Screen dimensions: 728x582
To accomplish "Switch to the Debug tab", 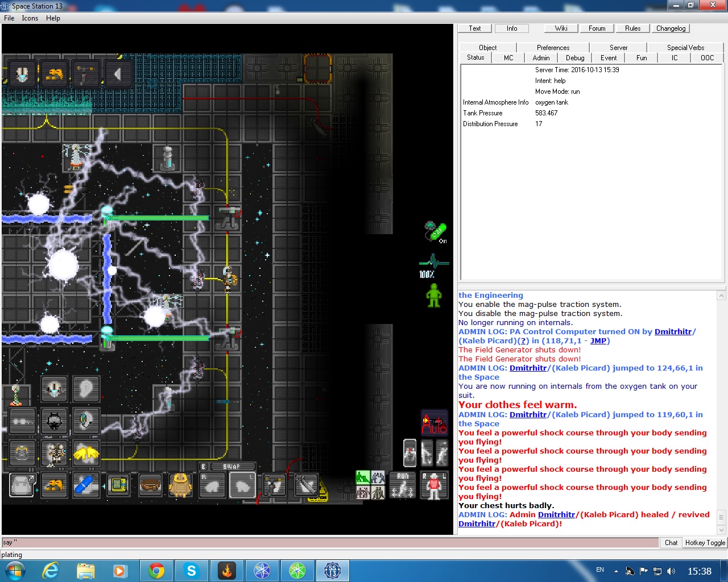I will [x=575, y=58].
